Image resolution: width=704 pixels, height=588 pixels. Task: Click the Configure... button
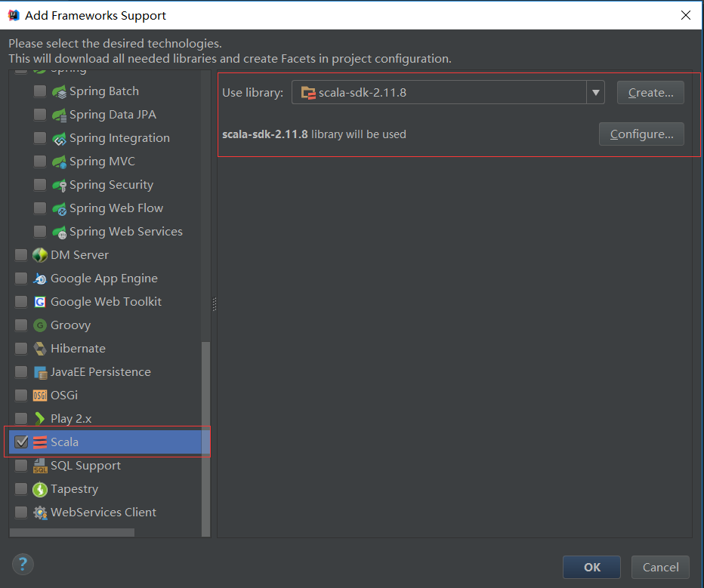coord(641,134)
